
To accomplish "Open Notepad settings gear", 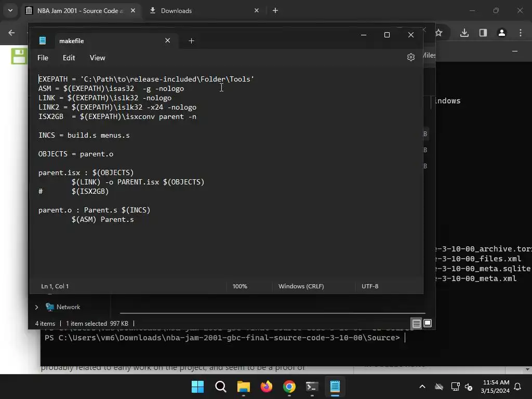I will (410, 57).
